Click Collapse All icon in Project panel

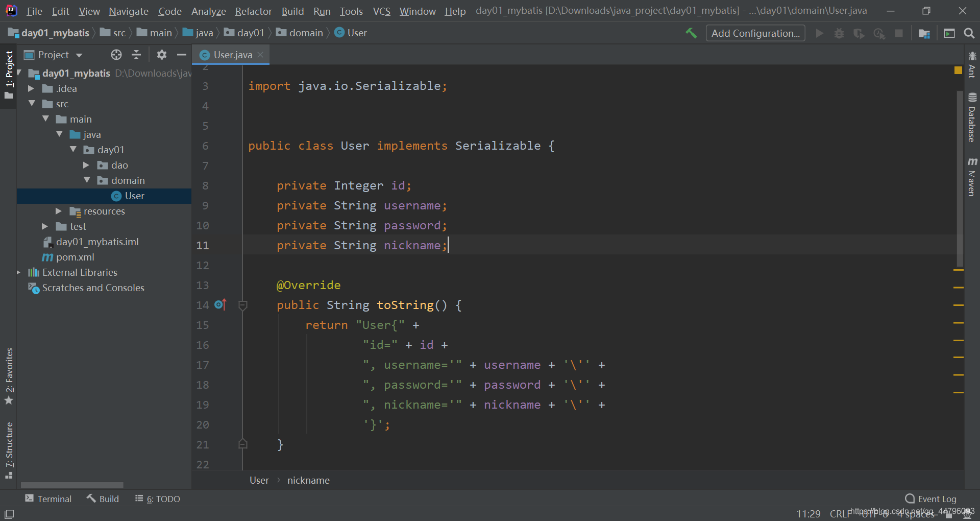click(136, 55)
